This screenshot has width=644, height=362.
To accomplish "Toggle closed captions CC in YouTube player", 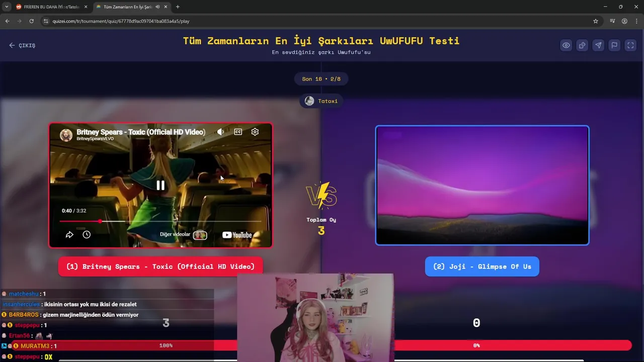I will tap(238, 132).
